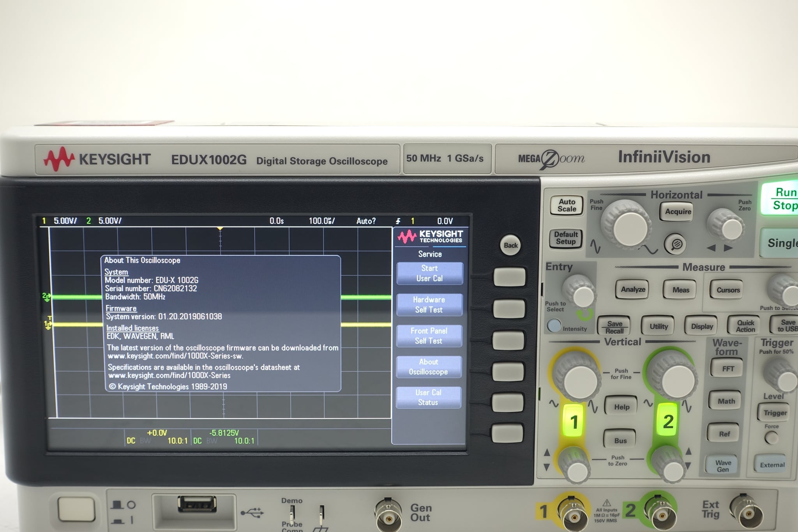Open the Analyze menu key
This screenshot has height=532, width=798.
633,289
